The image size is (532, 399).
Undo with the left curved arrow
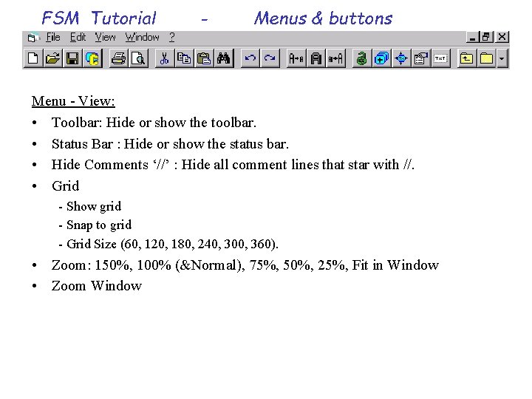point(250,58)
